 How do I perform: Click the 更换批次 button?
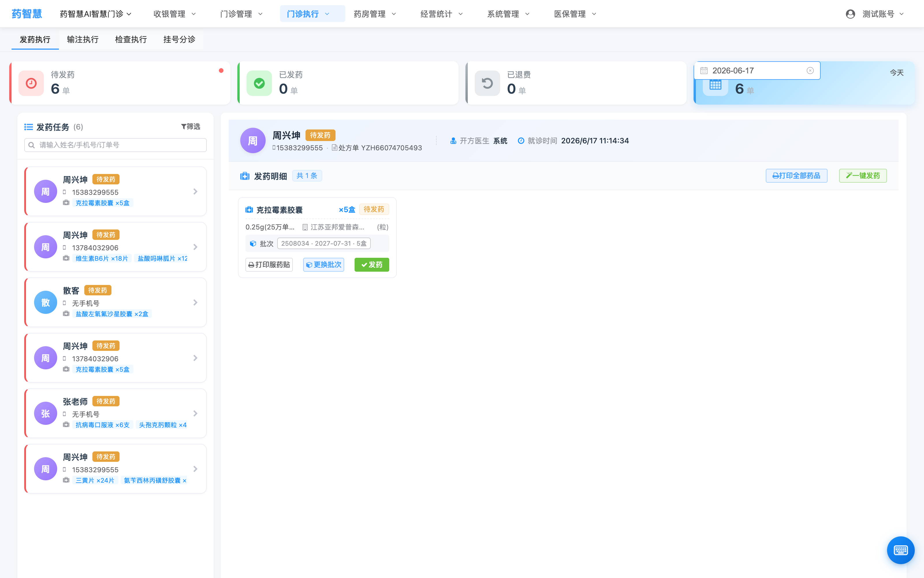coord(323,264)
